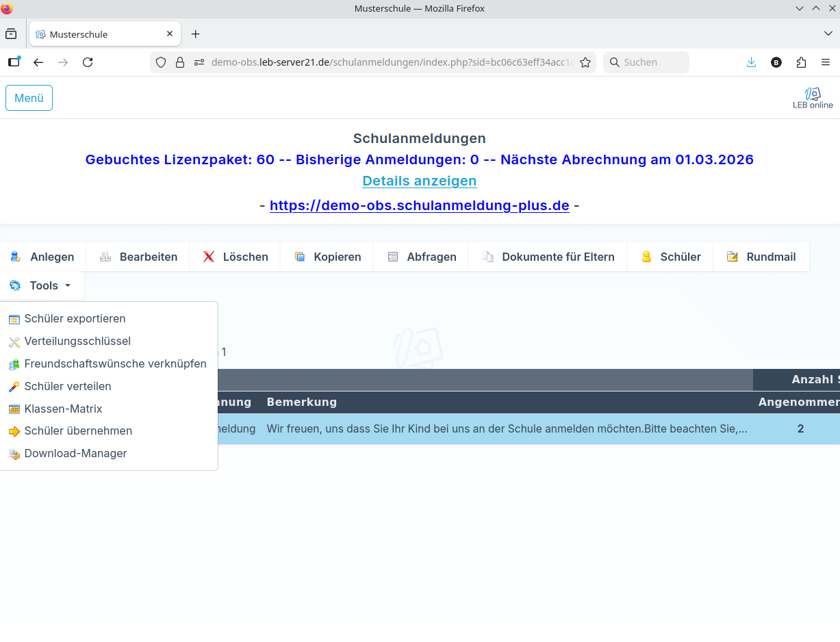Click the Dokumente für Eltern icon
This screenshot has height=642, width=840.
click(488, 257)
